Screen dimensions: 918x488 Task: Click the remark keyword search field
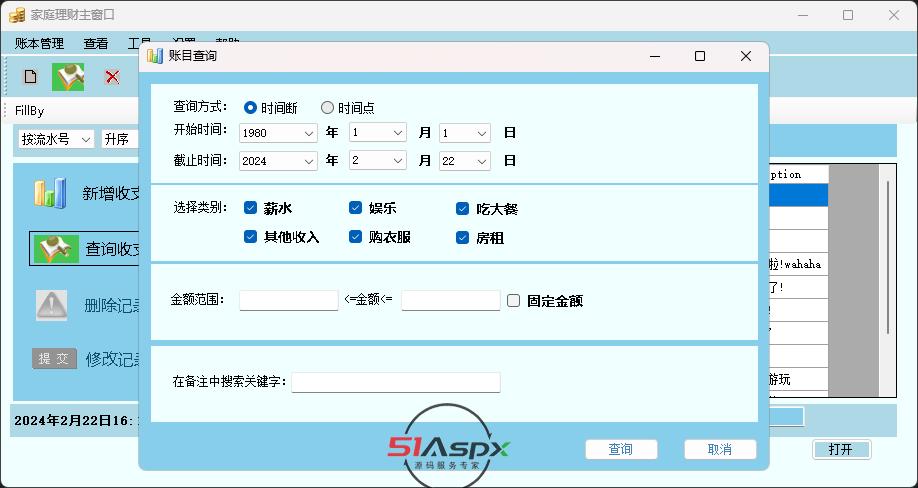click(x=396, y=382)
